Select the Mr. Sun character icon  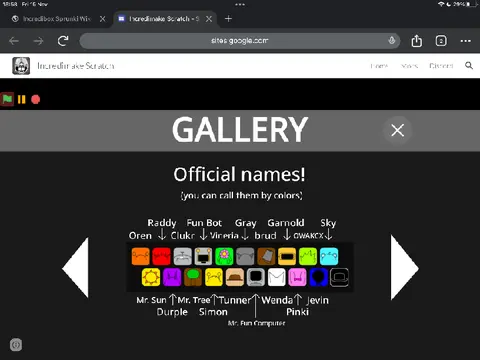(x=151, y=277)
